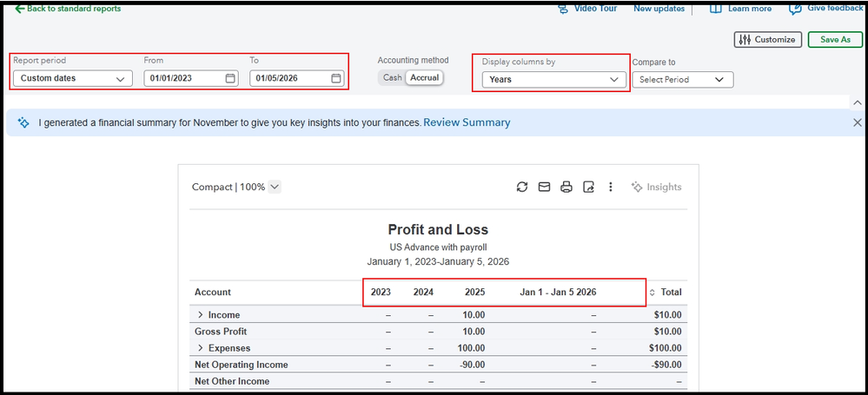Screen dimensions: 868x395
Task: Print the report
Action: (566, 187)
